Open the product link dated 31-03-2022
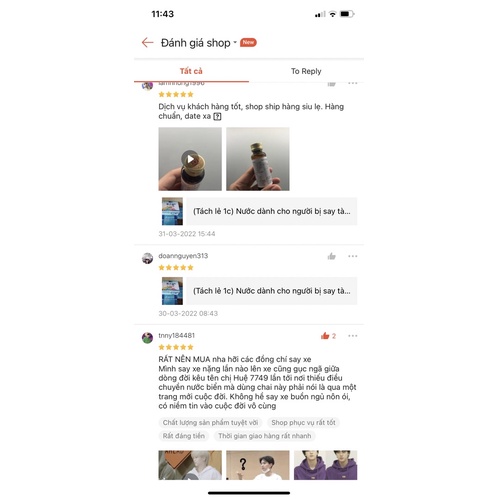This screenshot has height=499, width=499. pyautogui.click(x=259, y=211)
